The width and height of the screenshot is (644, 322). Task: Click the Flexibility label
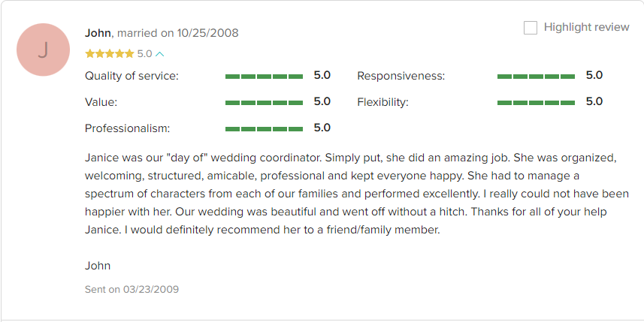[382, 102]
